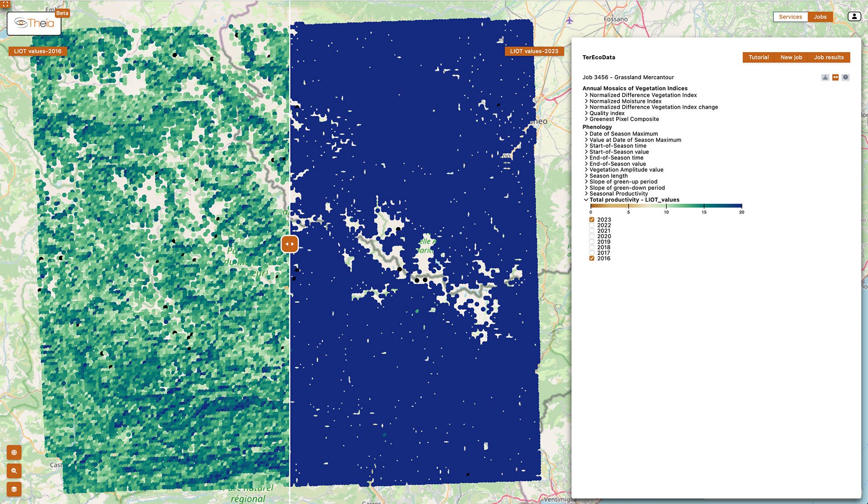Uncheck the 2023 year checkbox
Screen dimensions: 868x504
tap(592, 220)
